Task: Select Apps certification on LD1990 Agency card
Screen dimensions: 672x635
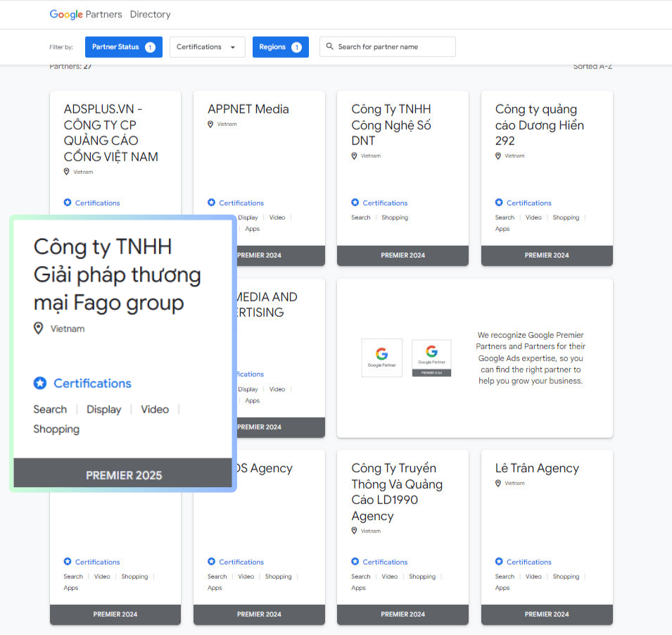Action: [359, 588]
